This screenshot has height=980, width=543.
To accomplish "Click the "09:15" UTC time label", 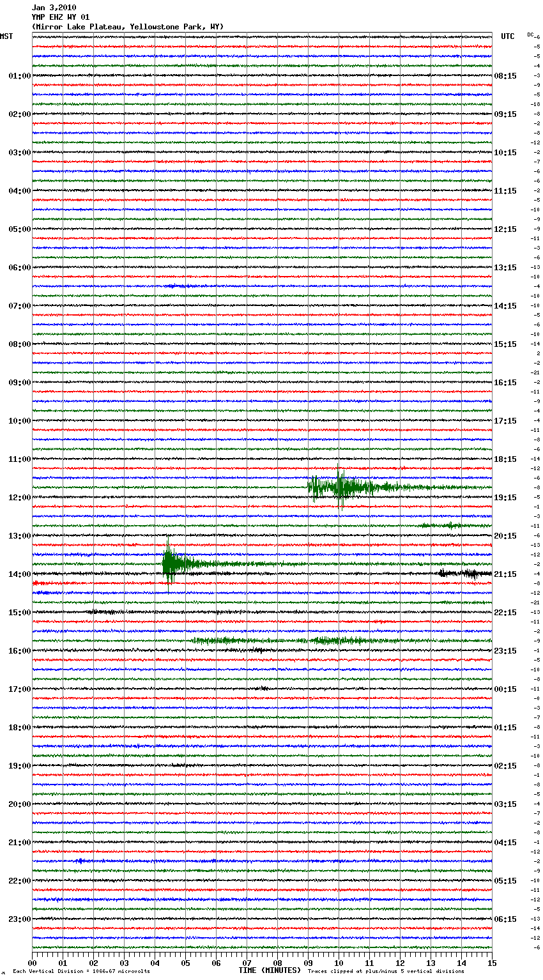I will pos(505,114).
